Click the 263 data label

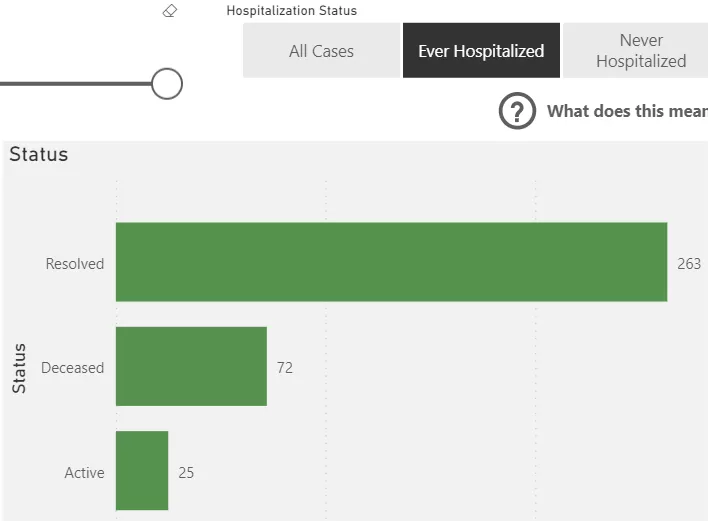[689, 263]
